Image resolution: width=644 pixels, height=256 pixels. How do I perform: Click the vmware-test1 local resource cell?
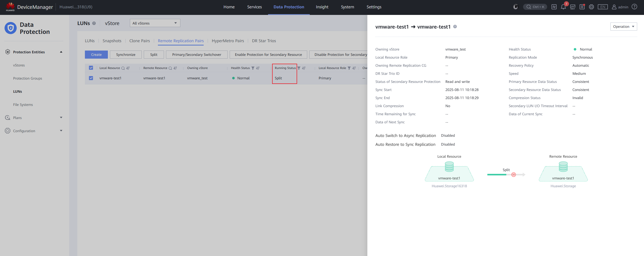[110, 78]
